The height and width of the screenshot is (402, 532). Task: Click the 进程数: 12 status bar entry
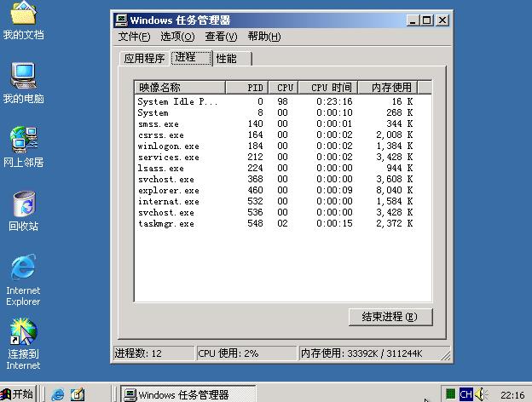153,353
